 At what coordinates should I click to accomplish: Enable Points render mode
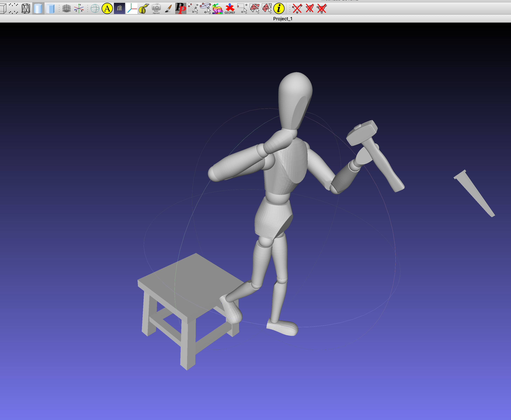(x=13, y=8)
